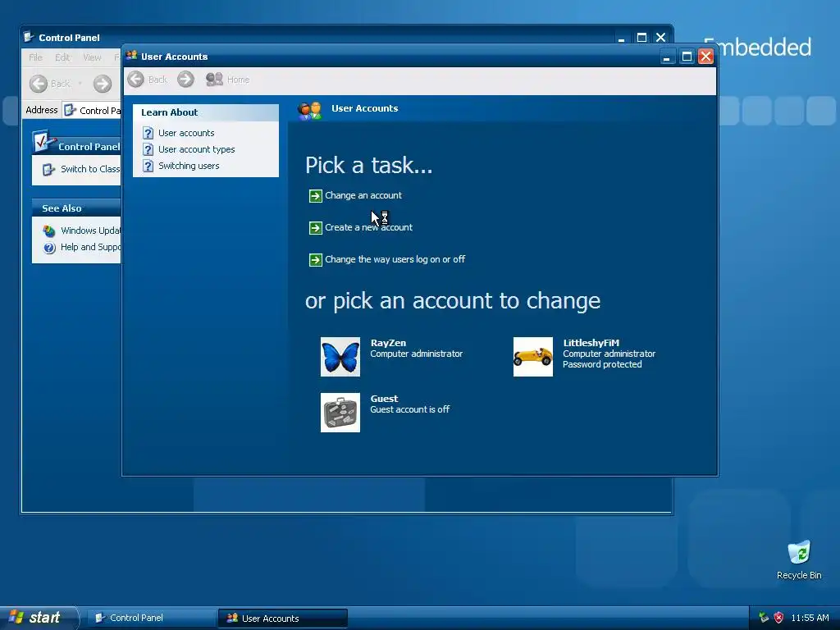This screenshot has height=630, width=840.
Task: Switch to User Accounts taskbar button
Action: pos(283,619)
